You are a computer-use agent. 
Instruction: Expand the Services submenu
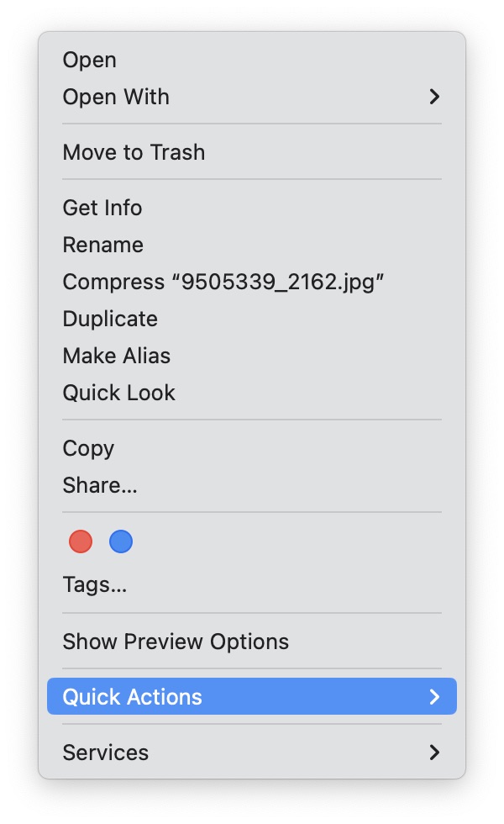point(251,753)
